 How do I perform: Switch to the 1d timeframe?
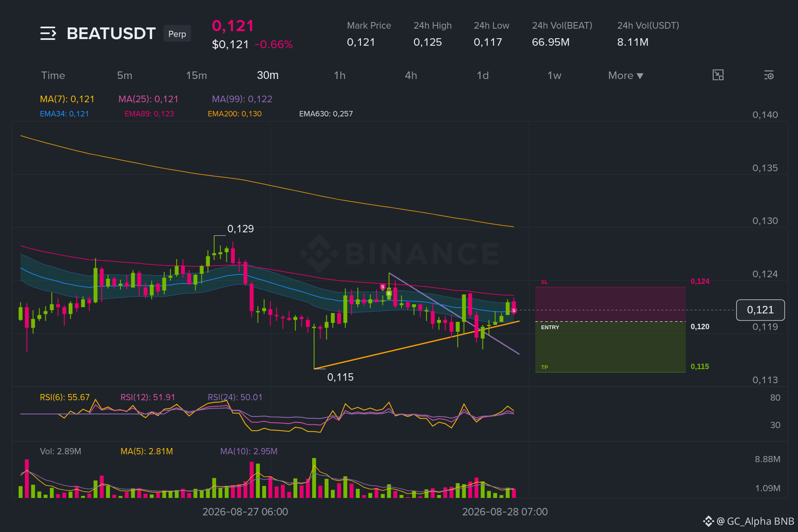point(483,75)
